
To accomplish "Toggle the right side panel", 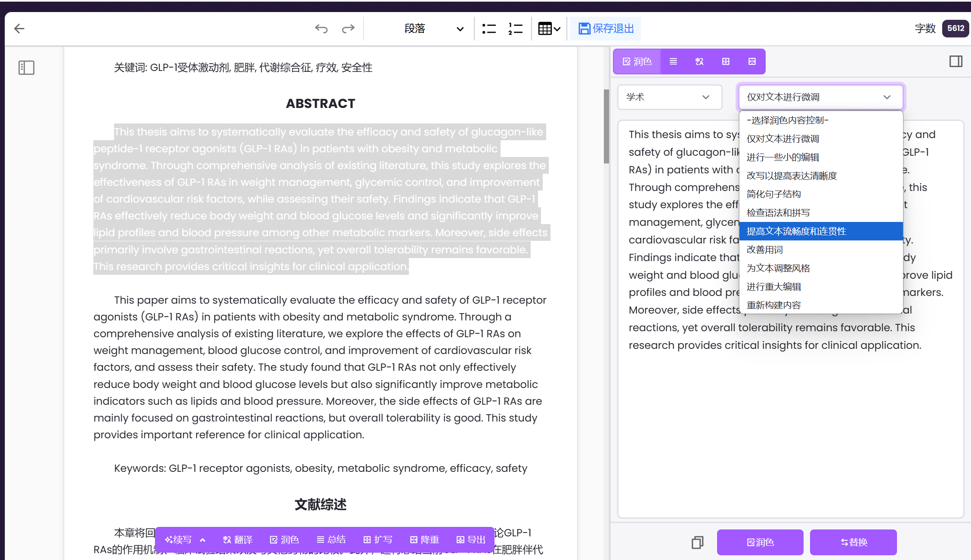I will tap(956, 62).
